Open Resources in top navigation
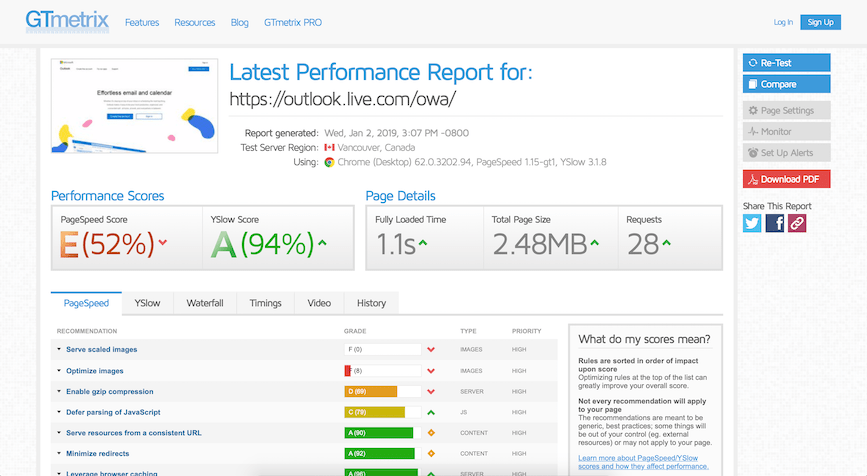Image resolution: width=867 pixels, height=476 pixels. pyautogui.click(x=195, y=23)
